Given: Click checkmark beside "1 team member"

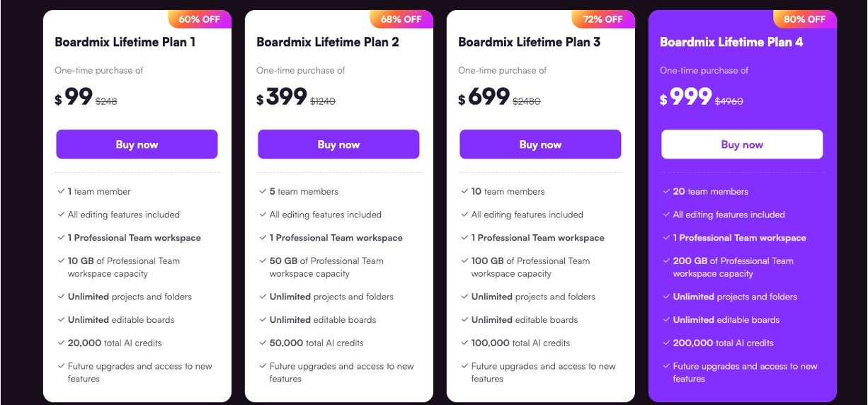Looking at the screenshot, I should click(x=62, y=191).
